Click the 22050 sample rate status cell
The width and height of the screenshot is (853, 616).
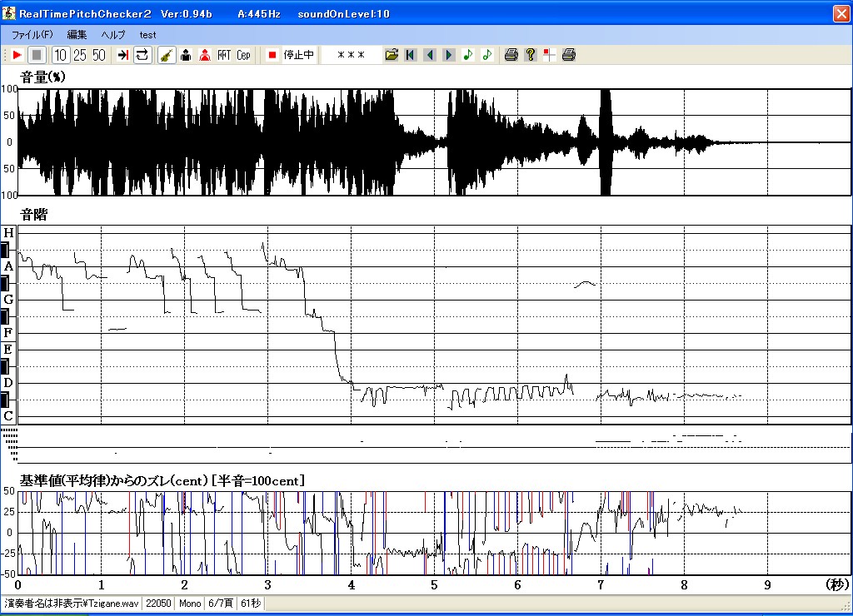[x=158, y=604]
